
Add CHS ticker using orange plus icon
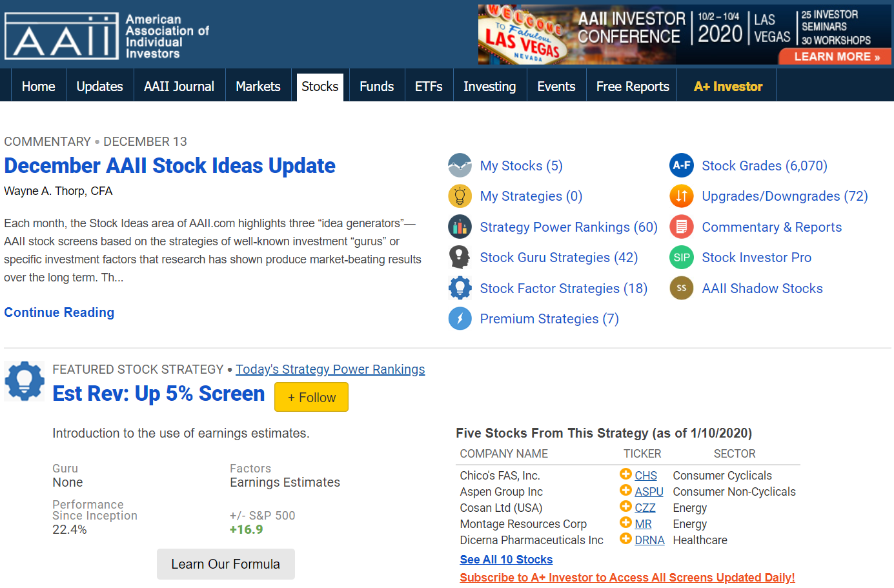pyautogui.click(x=625, y=474)
